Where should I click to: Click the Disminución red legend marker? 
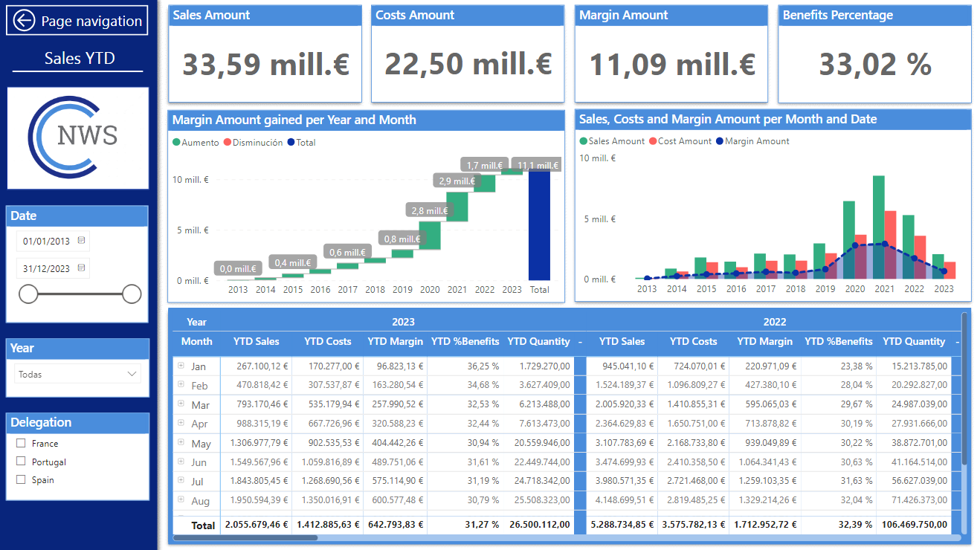click(x=228, y=143)
